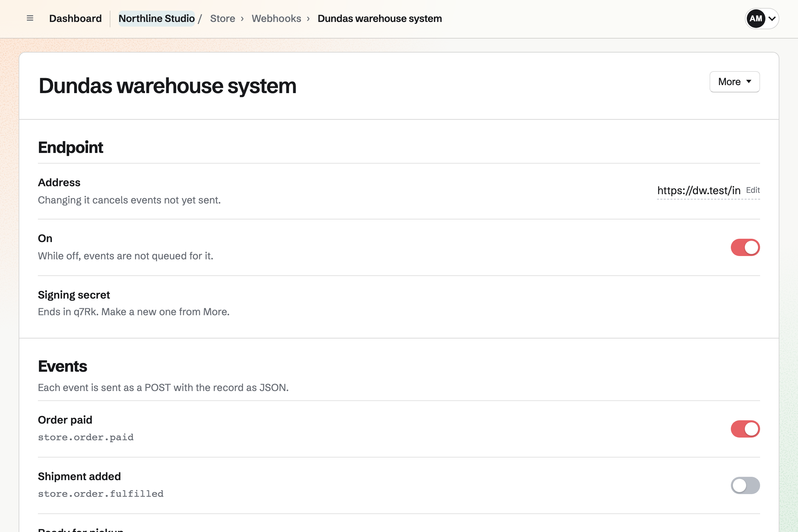The width and height of the screenshot is (798, 532).
Task: Click the Events section heading
Action: click(x=63, y=366)
